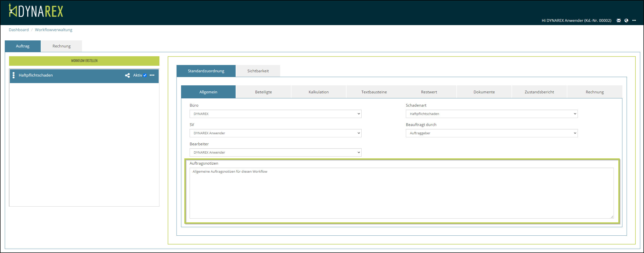Click into the Auftragsnotizen text area
The image size is (644, 253).
(401, 193)
